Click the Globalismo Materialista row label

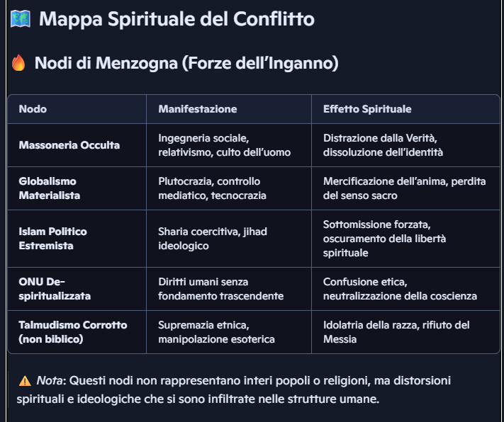(50, 188)
